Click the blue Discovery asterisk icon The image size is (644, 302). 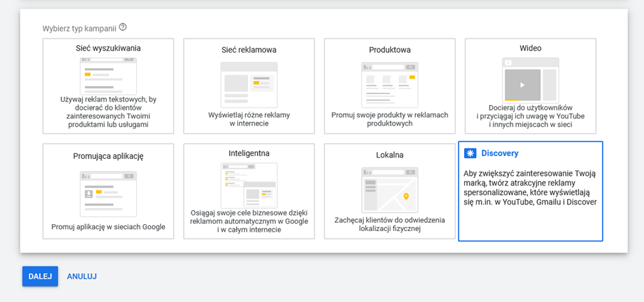[x=470, y=153]
